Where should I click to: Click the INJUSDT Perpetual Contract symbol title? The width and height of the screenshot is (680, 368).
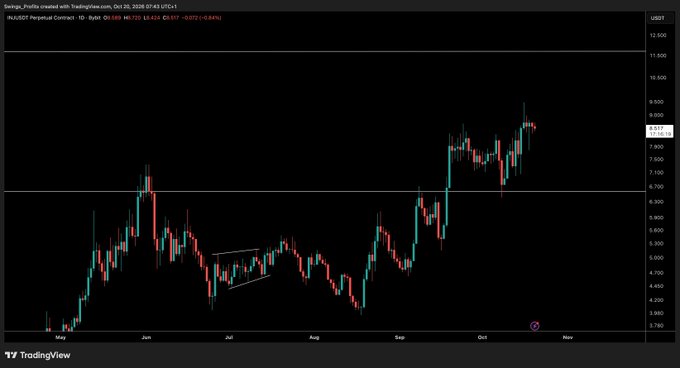coord(54,18)
